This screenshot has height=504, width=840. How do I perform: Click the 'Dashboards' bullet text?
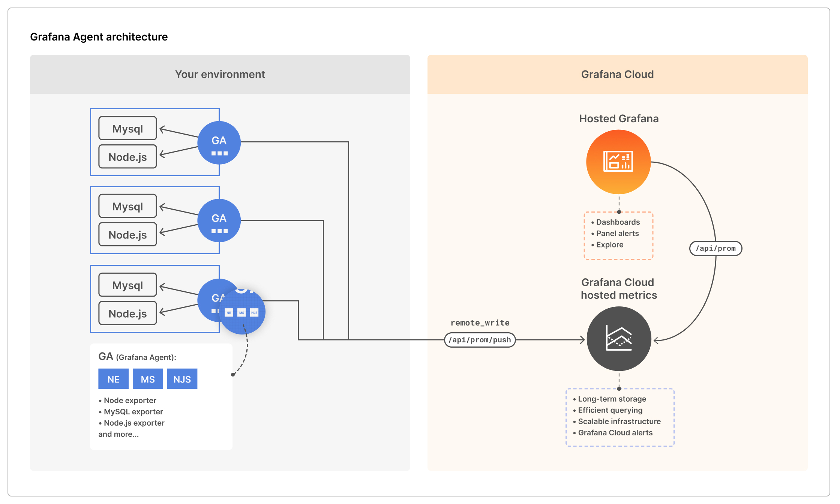point(618,222)
